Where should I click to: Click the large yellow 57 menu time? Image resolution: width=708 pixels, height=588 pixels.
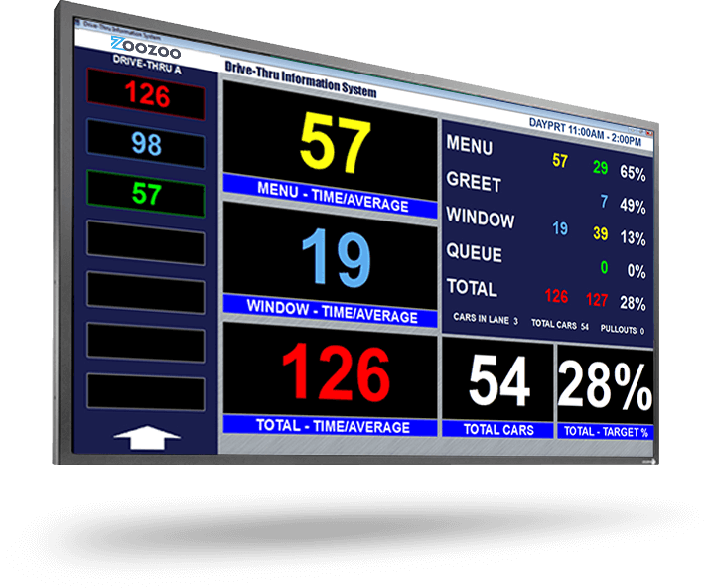tap(331, 143)
